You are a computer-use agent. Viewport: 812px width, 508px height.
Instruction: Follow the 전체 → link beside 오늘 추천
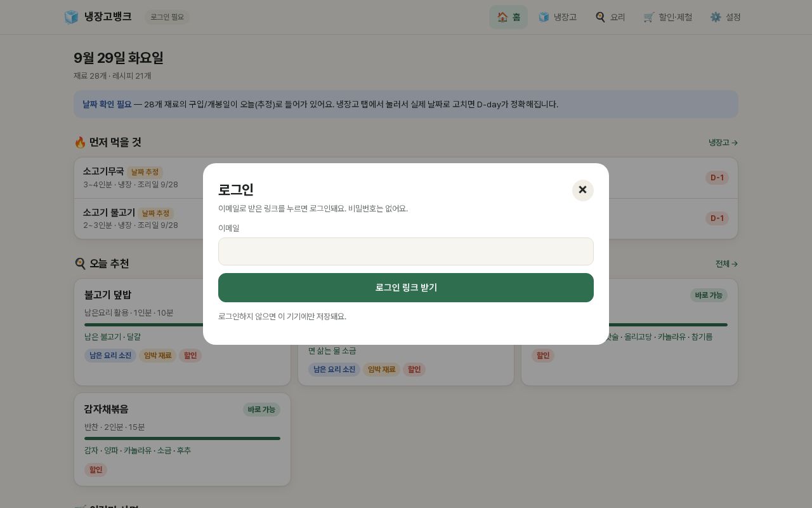pos(726,264)
